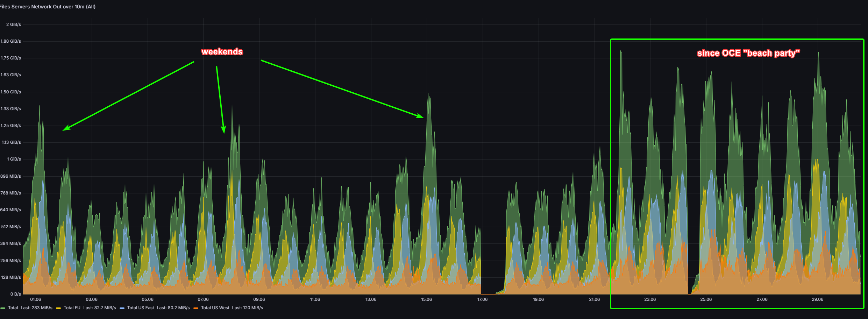Click the '640 MiB/s' y-axis label
This screenshot has width=868, height=319.
click(10, 210)
